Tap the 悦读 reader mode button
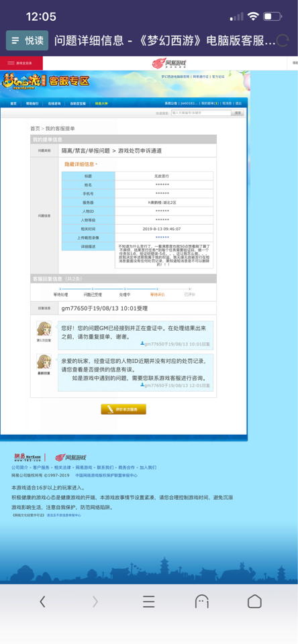The image size is (298, 644). (x=27, y=40)
